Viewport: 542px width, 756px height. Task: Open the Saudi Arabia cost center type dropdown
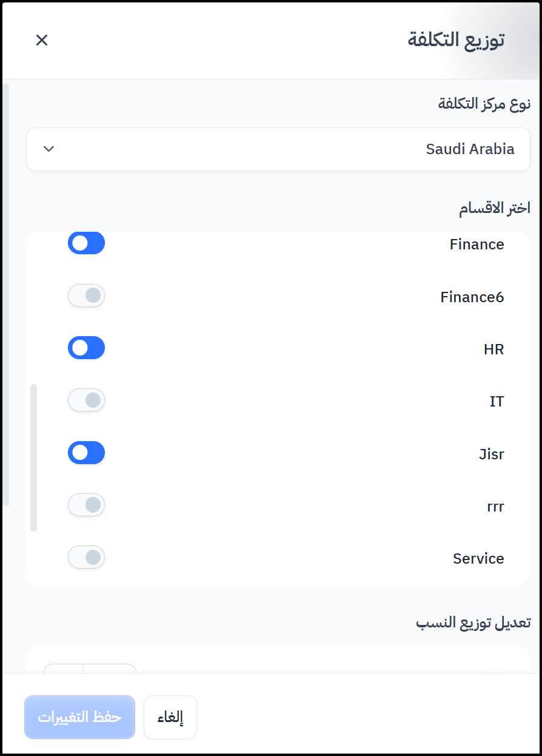(278, 149)
